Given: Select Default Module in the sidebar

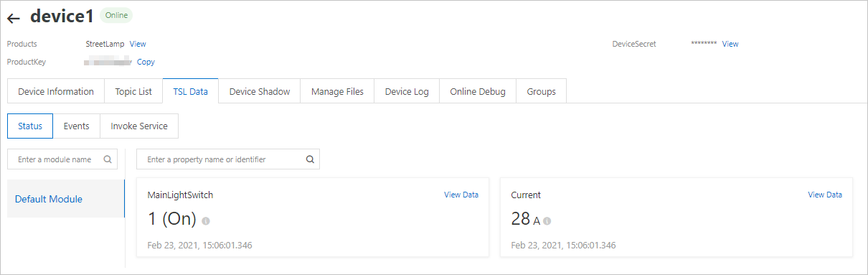Looking at the screenshot, I should pyautogui.click(x=66, y=199).
